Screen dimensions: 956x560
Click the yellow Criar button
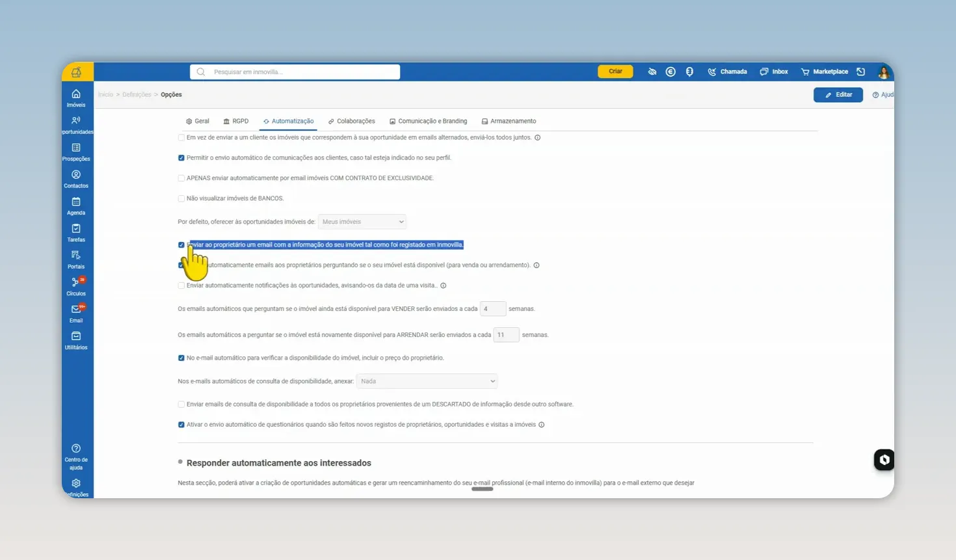coord(615,72)
